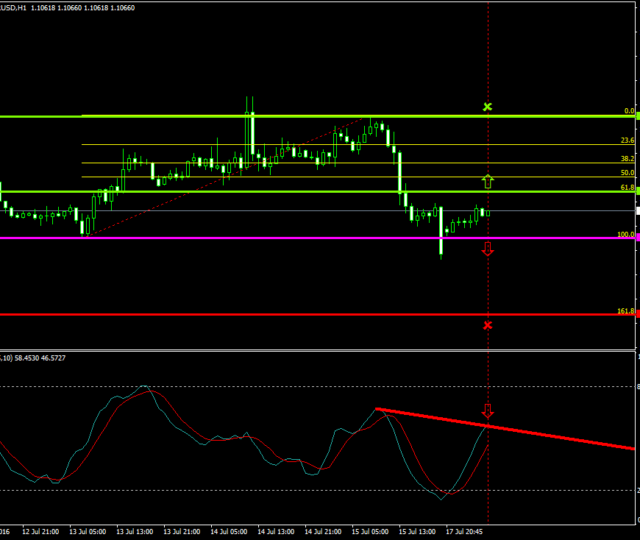The width and height of the screenshot is (640, 540).
Task: Click the 50.0 Fibonacci level label
Action: (x=627, y=173)
